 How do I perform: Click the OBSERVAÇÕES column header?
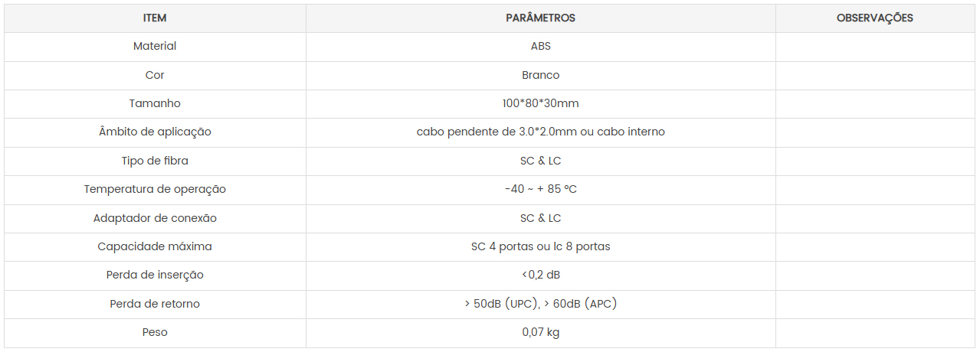pos(874,18)
